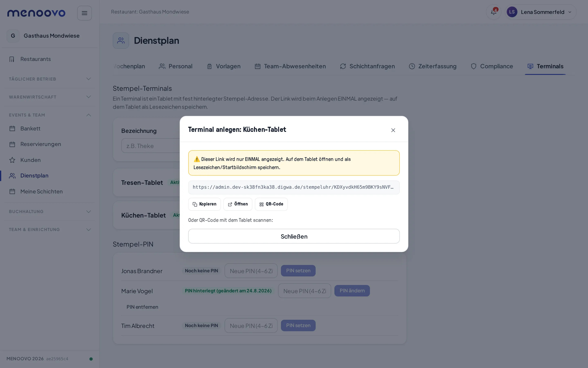
Task: Open the Wochenplan tab
Action: click(129, 66)
